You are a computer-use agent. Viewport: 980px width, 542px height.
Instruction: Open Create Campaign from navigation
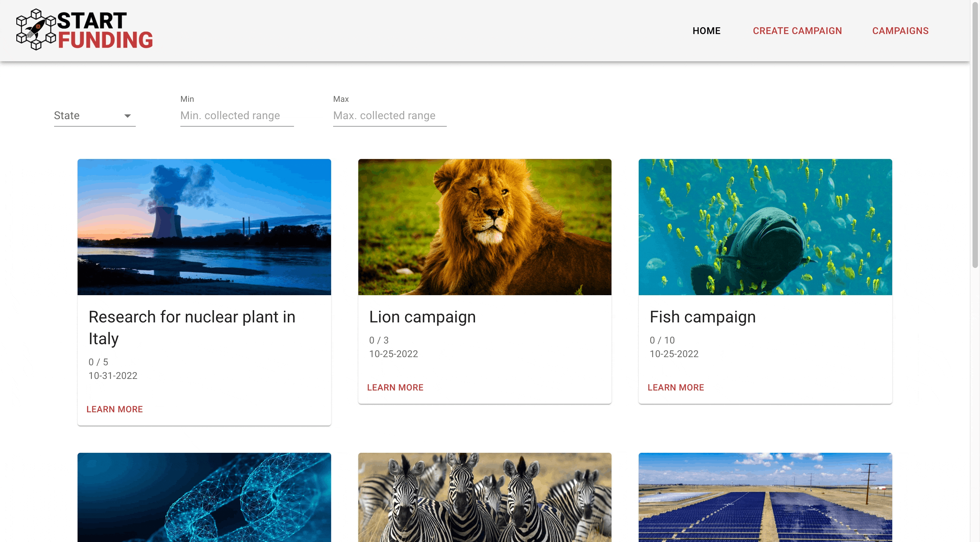point(797,31)
